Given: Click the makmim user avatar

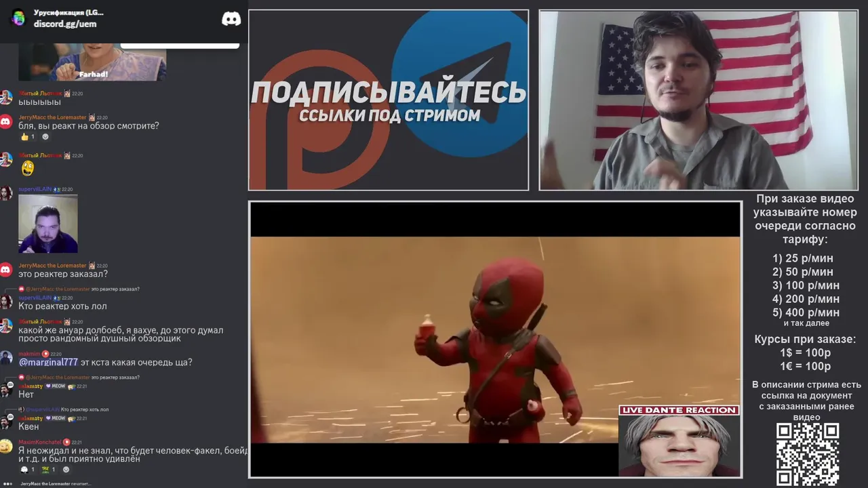Looking at the screenshot, I should 6,358.
